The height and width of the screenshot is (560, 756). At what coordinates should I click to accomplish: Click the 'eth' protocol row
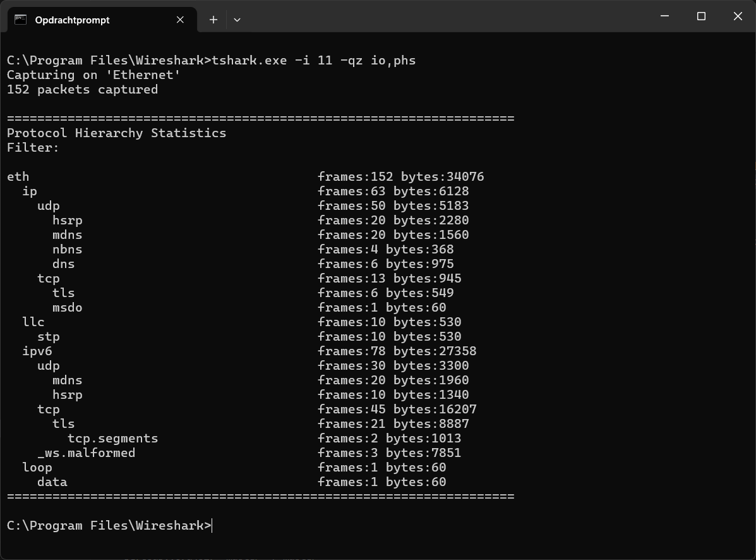(18, 177)
